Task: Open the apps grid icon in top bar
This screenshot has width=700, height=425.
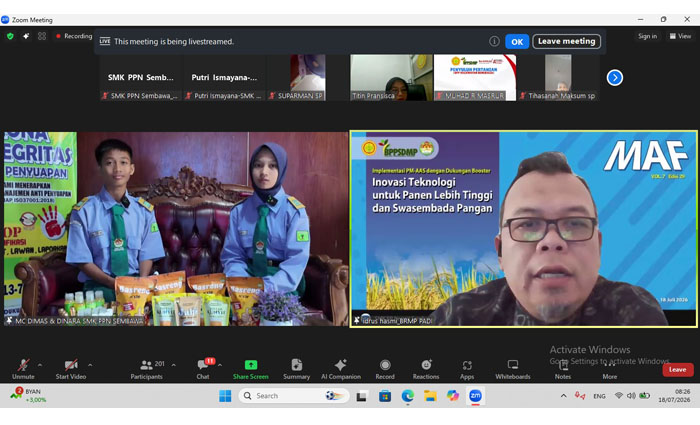Action: pos(42,36)
